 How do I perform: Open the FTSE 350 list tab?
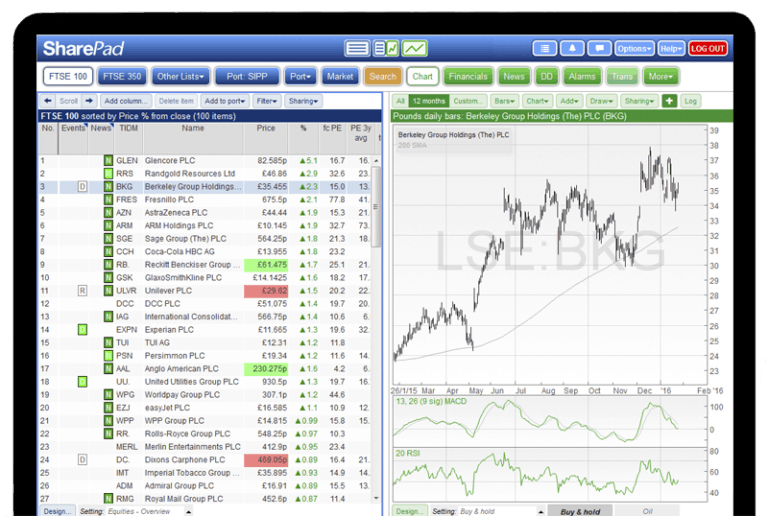click(x=121, y=76)
